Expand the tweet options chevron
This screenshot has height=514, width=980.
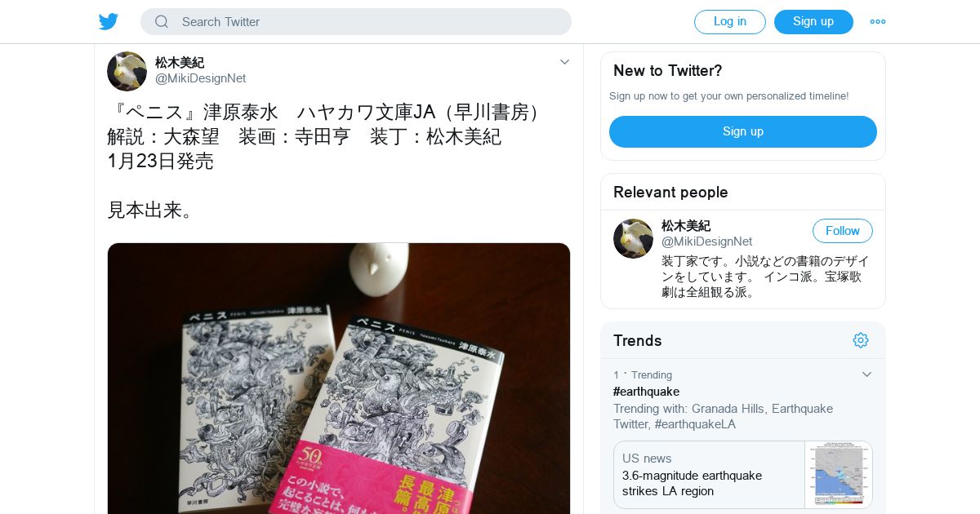(564, 62)
